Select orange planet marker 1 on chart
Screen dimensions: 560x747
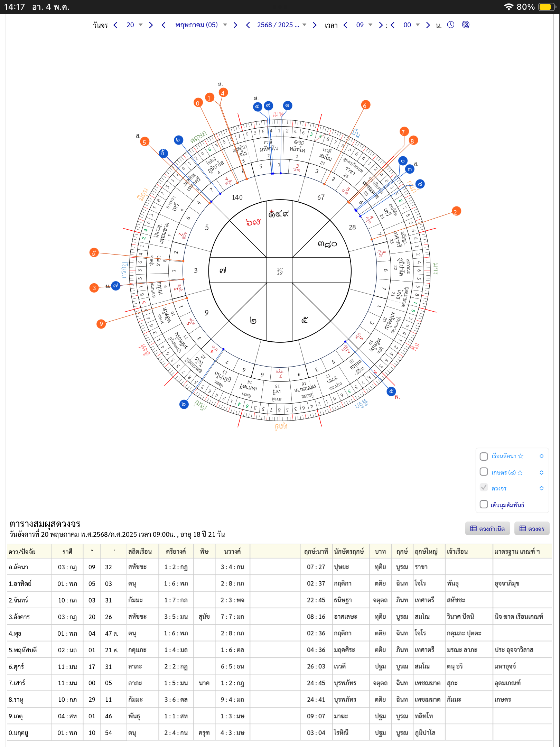209,98
